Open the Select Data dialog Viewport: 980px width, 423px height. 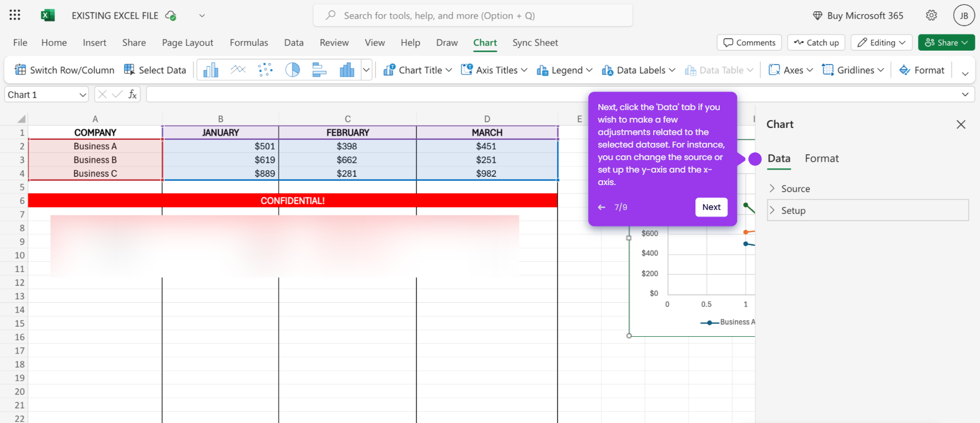(x=155, y=70)
